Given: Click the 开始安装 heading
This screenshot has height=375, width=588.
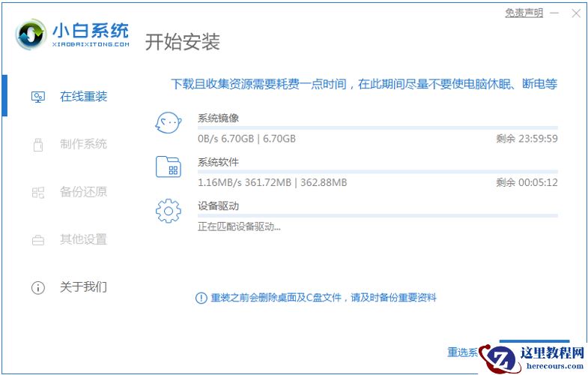Looking at the screenshot, I should pyautogui.click(x=183, y=42).
